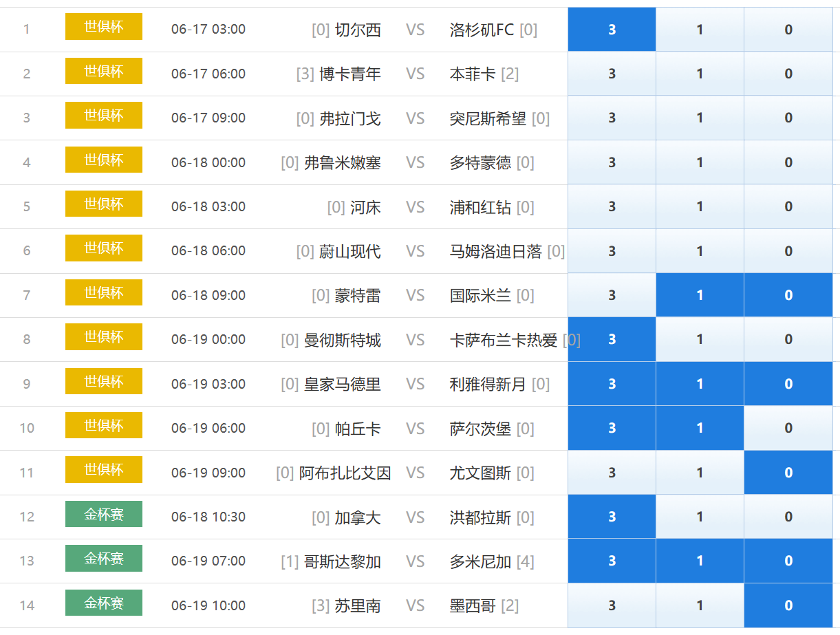Open team 皇家马德里
The image size is (840, 635).
(x=343, y=385)
